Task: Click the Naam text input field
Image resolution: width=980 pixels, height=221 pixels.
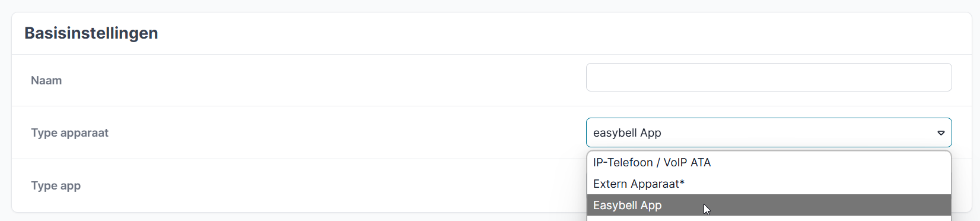Action: click(769, 77)
